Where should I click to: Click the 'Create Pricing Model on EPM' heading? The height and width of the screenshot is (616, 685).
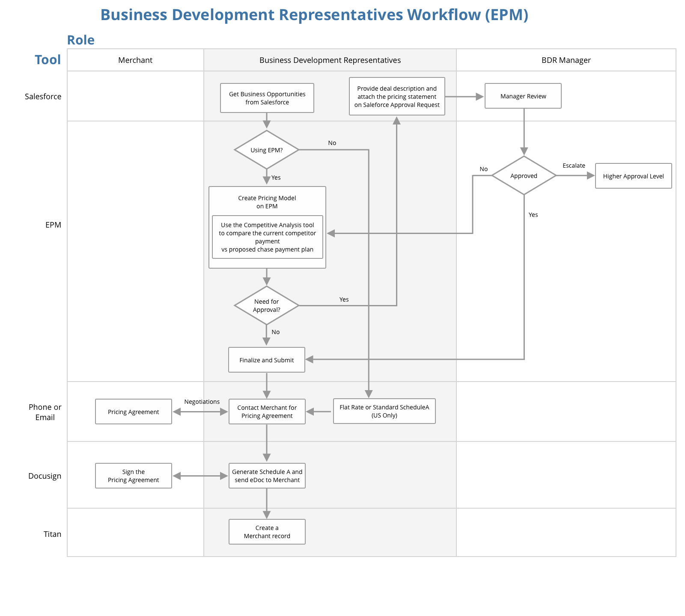267,202
